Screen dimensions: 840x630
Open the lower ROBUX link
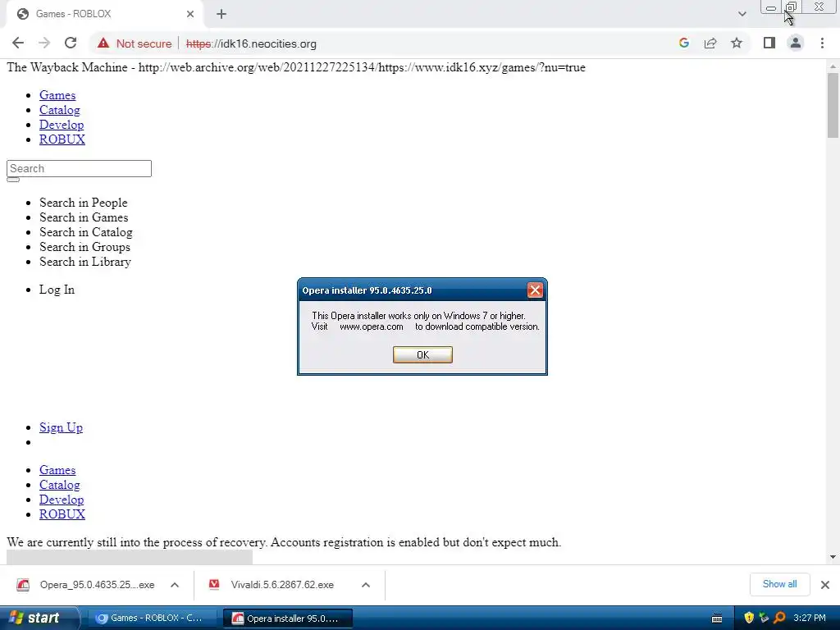click(62, 514)
